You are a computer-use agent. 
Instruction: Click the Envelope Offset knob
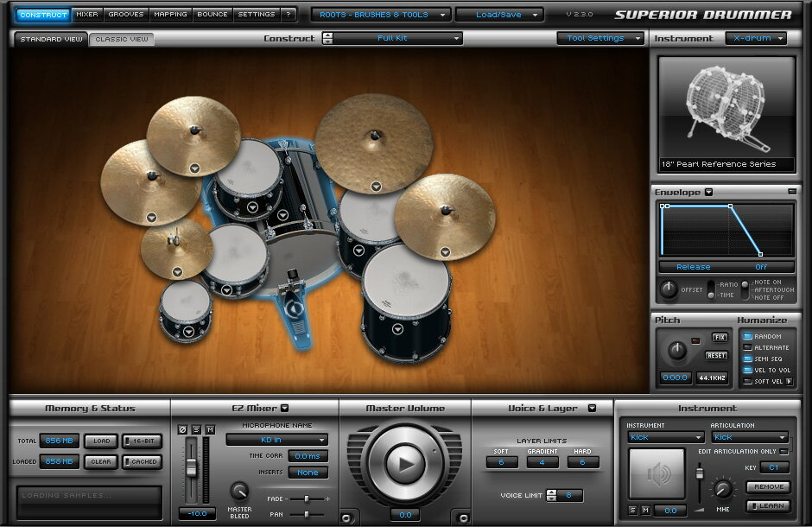tap(669, 289)
